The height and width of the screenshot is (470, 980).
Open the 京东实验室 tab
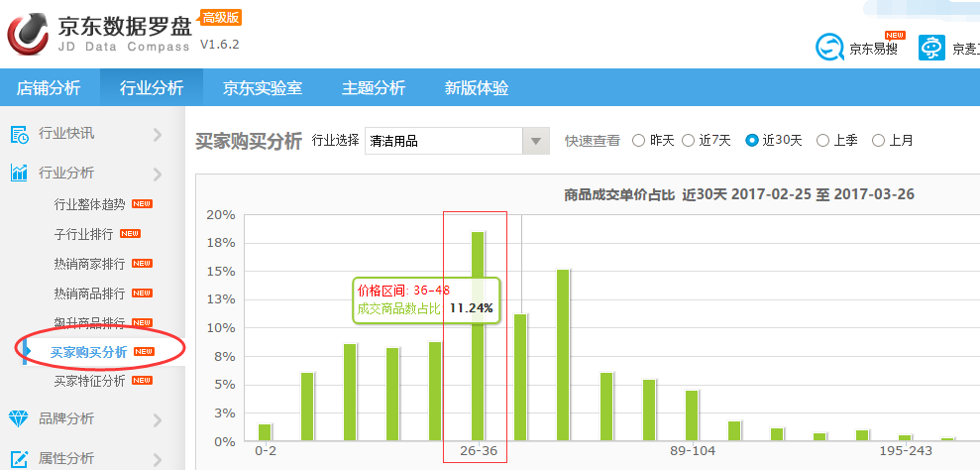[263, 87]
